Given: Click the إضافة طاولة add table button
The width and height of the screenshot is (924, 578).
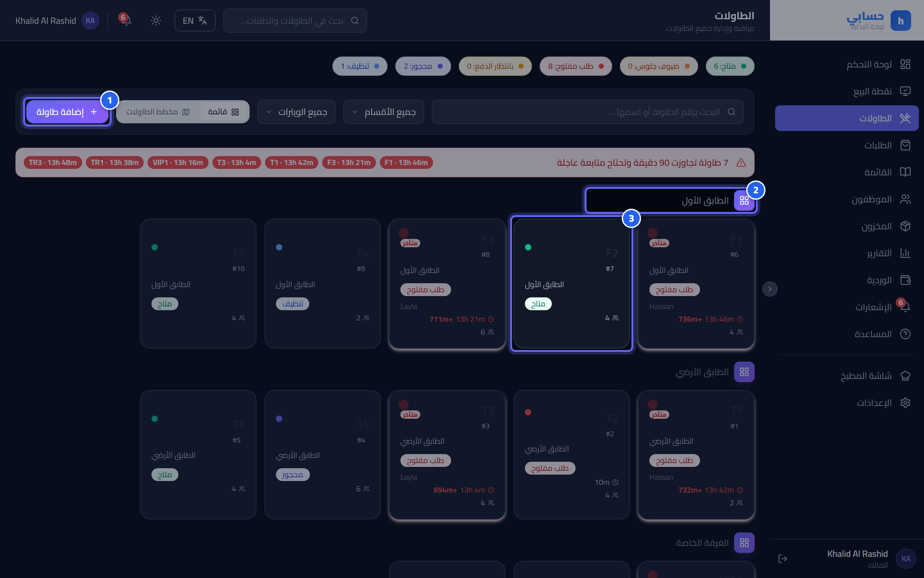Looking at the screenshot, I should point(67,112).
